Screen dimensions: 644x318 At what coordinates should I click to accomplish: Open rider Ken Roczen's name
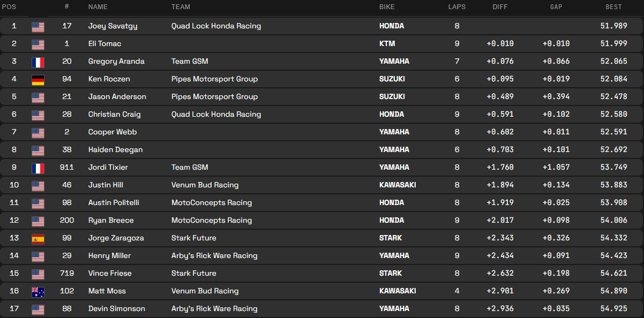[109, 79]
